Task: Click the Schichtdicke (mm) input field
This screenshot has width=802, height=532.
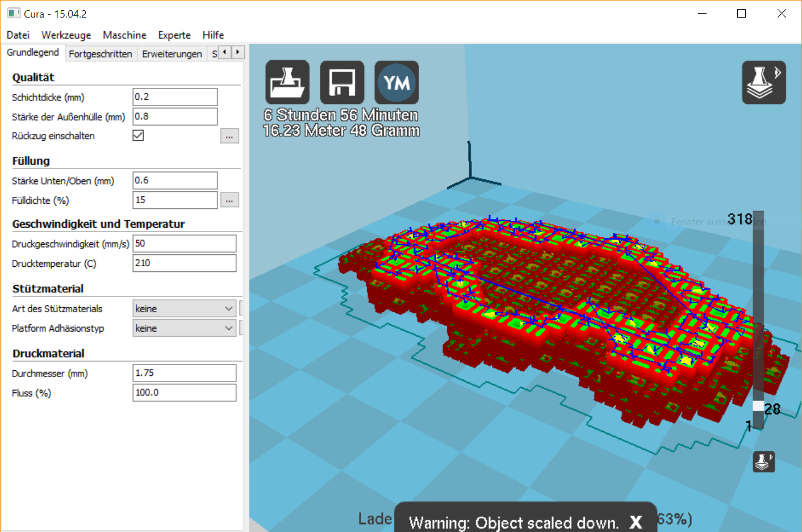Action: coord(175,97)
